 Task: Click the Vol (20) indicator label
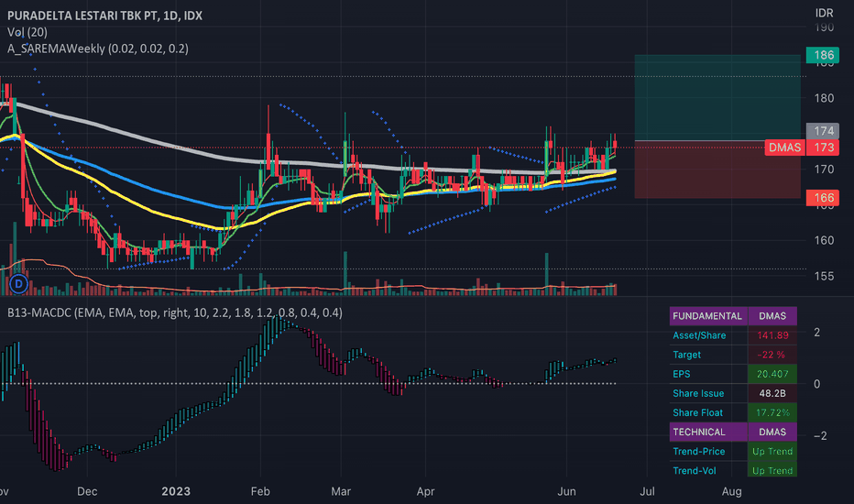(27, 32)
